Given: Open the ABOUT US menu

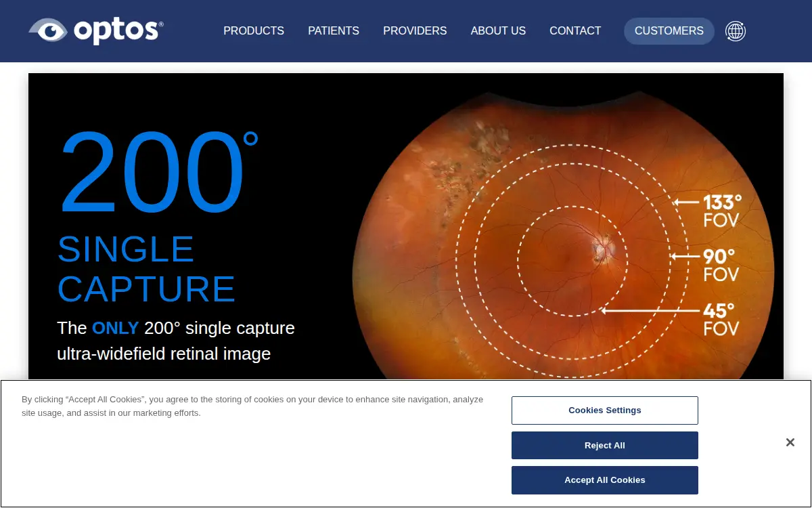Looking at the screenshot, I should point(498,31).
